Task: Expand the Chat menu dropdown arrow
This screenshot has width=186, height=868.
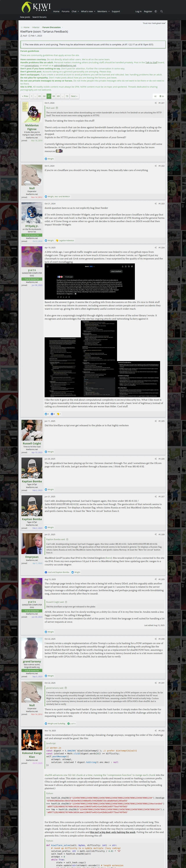Action: tap(78, 11)
